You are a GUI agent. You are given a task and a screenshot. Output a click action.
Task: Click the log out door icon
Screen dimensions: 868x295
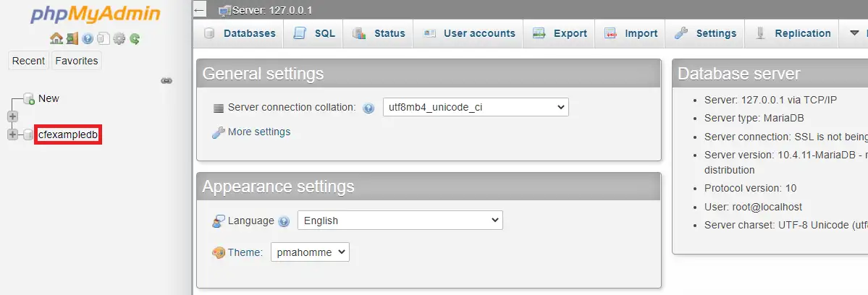72,38
